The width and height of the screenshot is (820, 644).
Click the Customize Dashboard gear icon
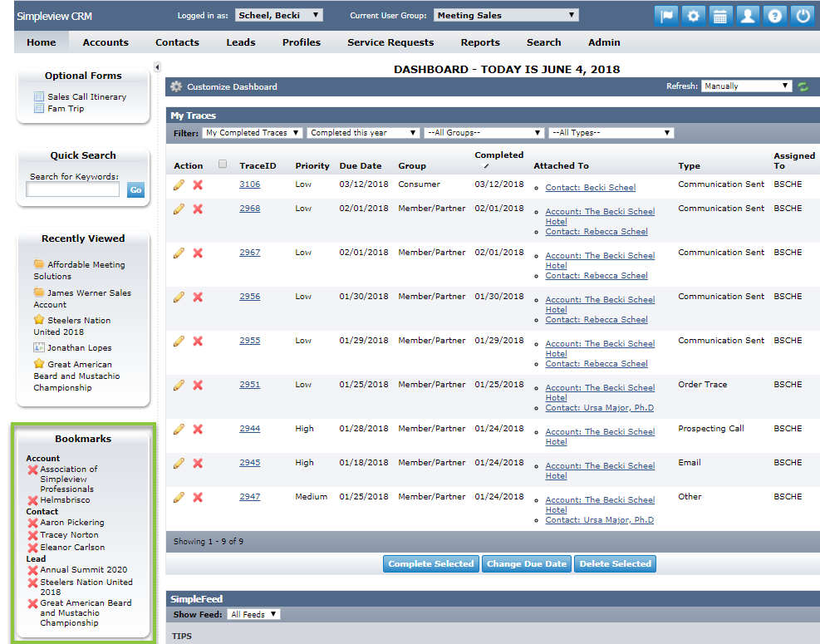176,87
